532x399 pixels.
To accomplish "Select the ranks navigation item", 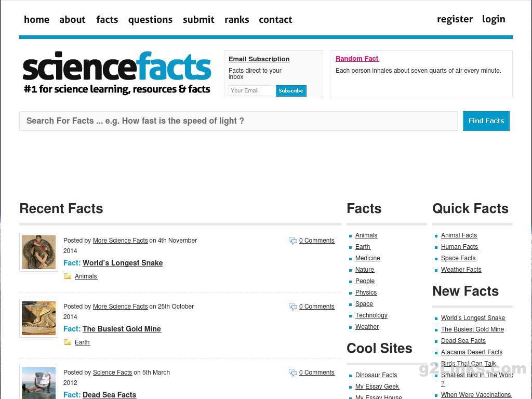I will pyautogui.click(x=236, y=20).
